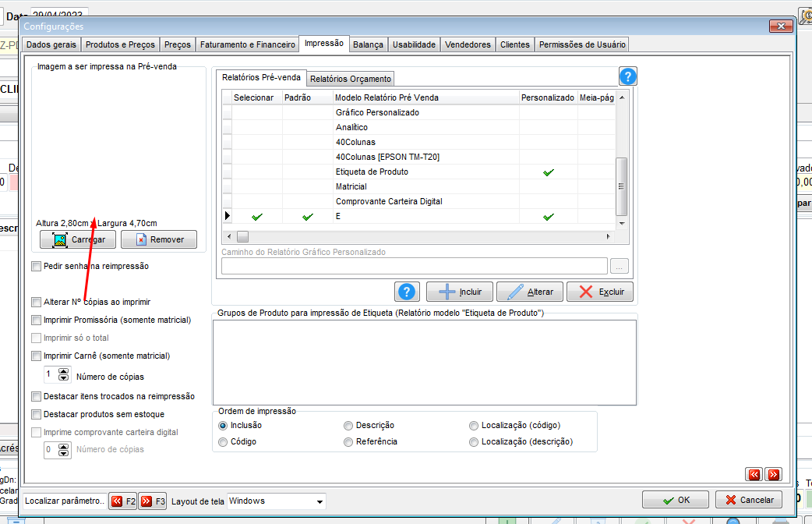Screen dimensions: 812x524
Task: Click the Carnê copies number field
Action: [51, 374]
